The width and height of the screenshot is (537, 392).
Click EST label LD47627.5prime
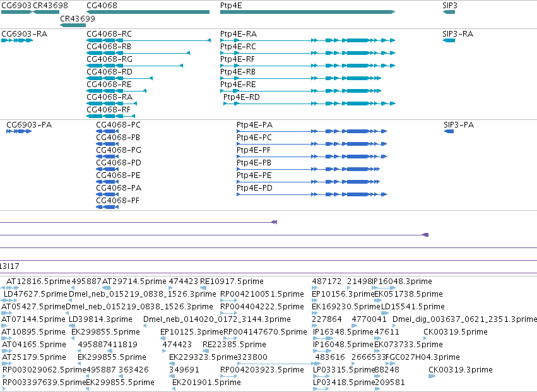[35, 294]
